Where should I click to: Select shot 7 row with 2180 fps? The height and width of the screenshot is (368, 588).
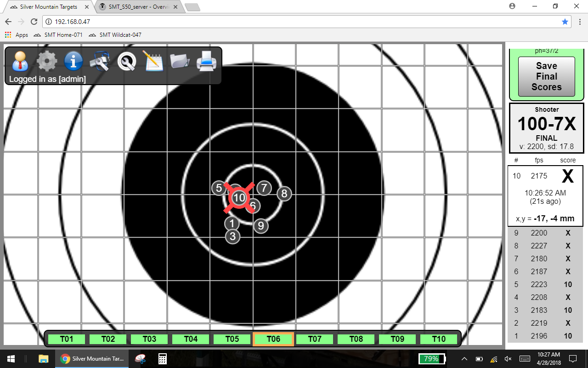(x=545, y=259)
